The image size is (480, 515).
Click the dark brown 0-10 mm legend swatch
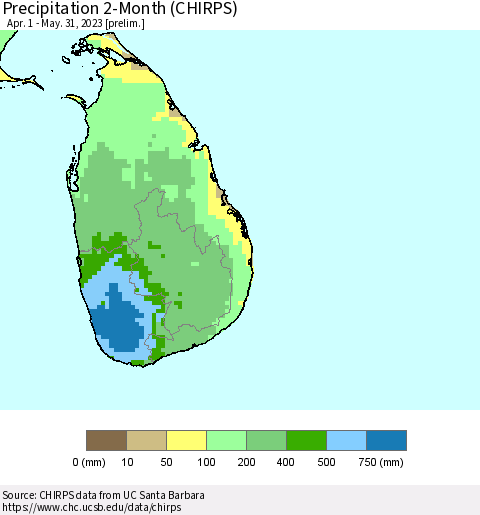coord(106,440)
